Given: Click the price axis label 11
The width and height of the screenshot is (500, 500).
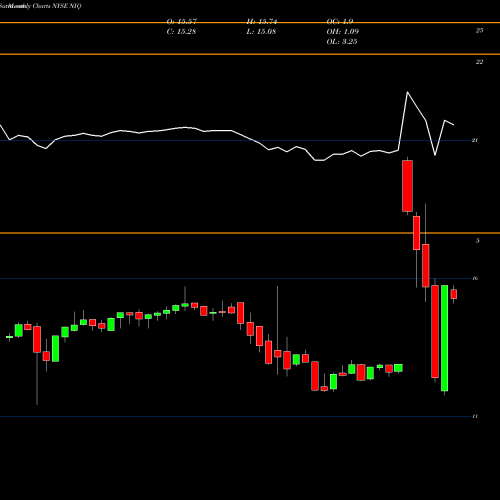Looking at the screenshot, I should coord(475,416).
